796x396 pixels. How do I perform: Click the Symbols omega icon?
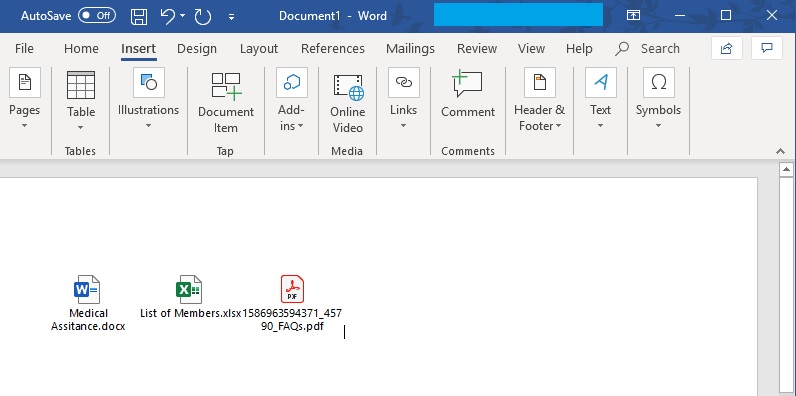tap(658, 82)
